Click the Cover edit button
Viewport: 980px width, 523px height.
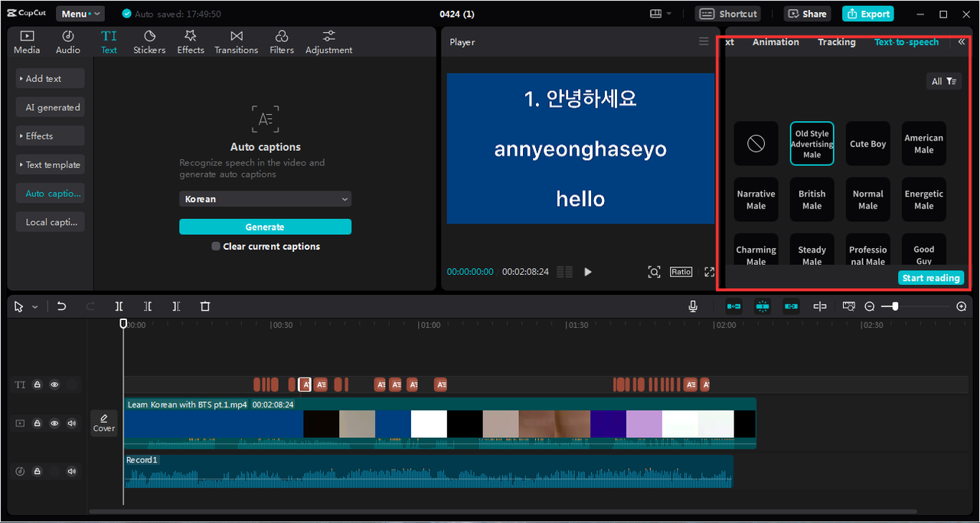pos(104,423)
